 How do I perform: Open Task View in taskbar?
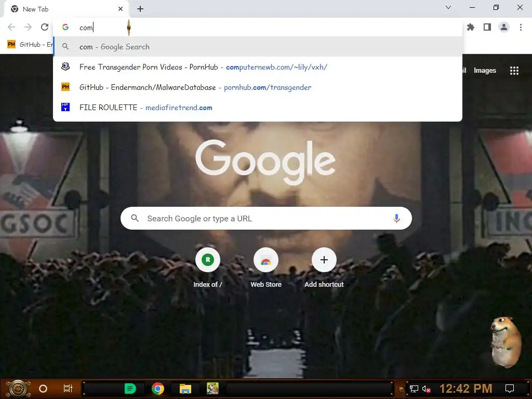click(68, 389)
